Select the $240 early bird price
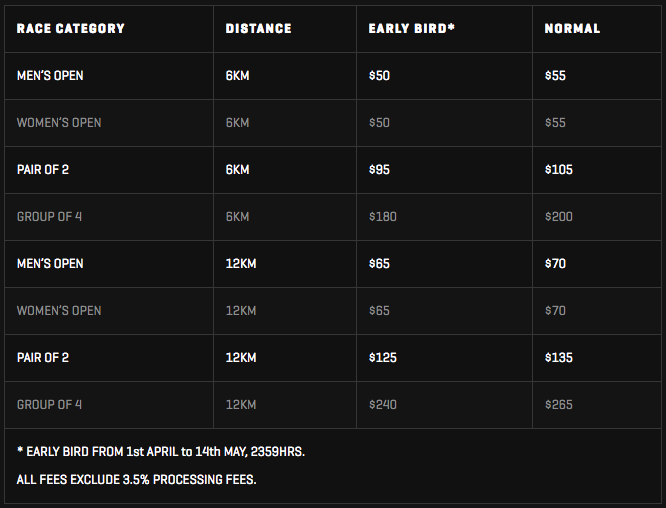The height and width of the screenshot is (508, 666). tap(383, 404)
